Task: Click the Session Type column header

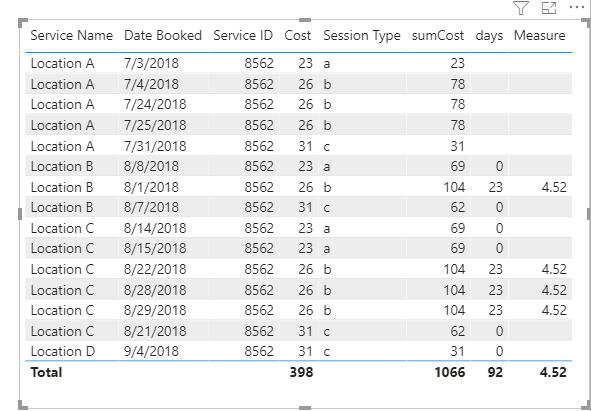Action: 362,36
